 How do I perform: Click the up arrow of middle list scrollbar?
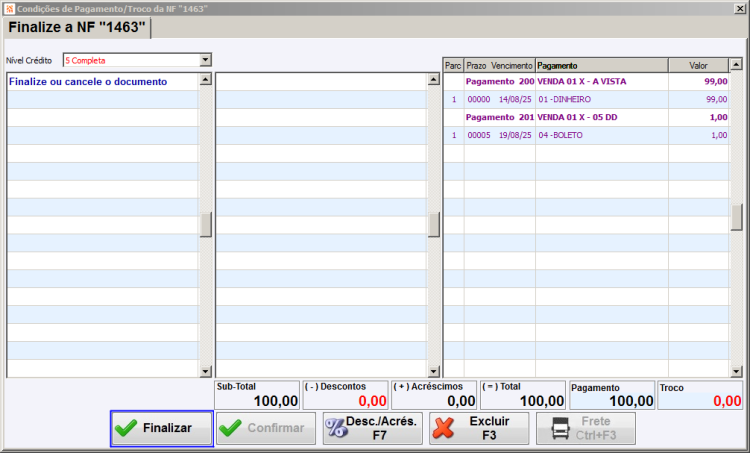(434, 79)
